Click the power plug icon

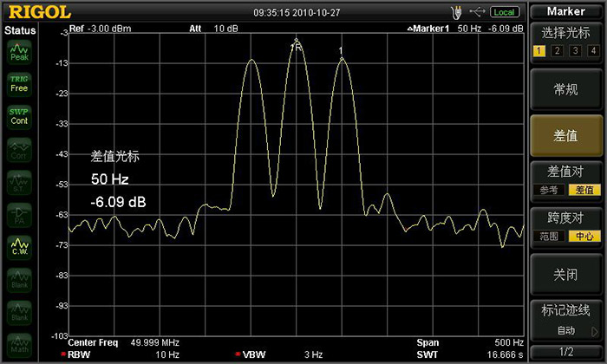pyautogui.click(x=457, y=12)
